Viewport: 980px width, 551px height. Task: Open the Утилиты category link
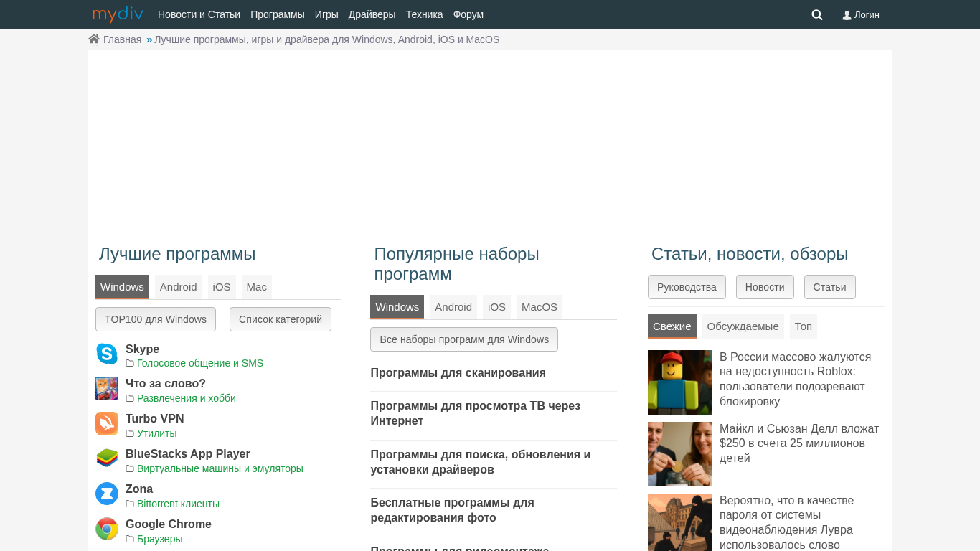pyautogui.click(x=157, y=433)
